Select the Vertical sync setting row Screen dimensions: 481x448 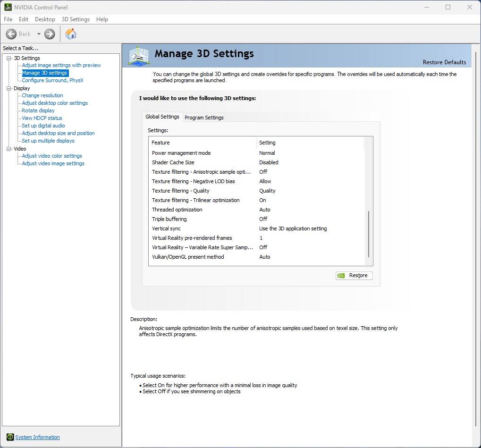pyautogui.click(x=166, y=228)
